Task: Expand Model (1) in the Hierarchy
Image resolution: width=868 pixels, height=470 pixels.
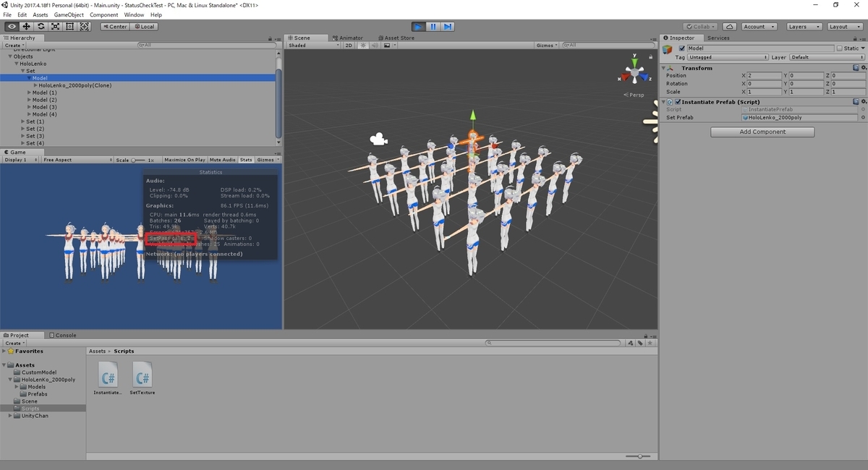Action: 29,93
